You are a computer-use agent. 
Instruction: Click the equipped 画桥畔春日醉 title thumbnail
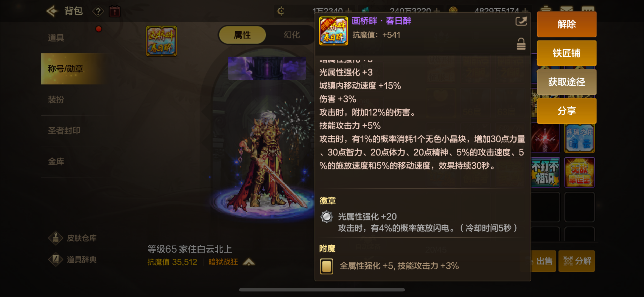(x=161, y=41)
